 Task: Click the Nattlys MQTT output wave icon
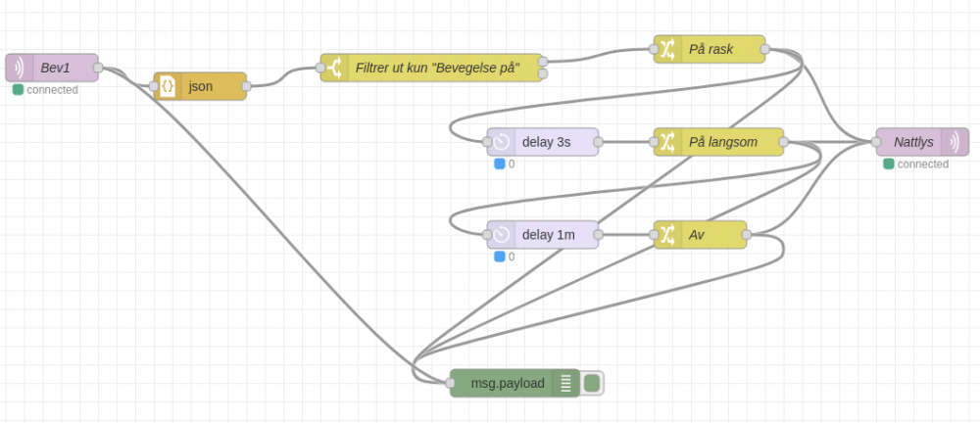coord(955,142)
